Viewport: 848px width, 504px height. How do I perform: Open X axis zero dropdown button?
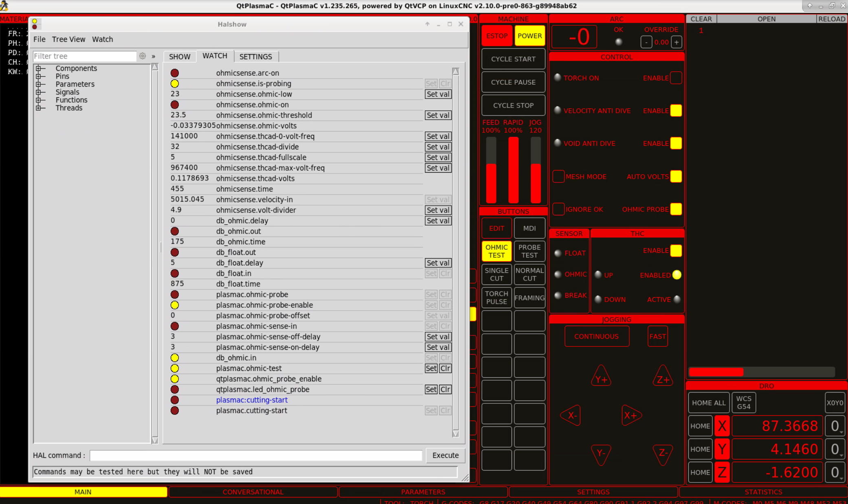click(x=835, y=426)
